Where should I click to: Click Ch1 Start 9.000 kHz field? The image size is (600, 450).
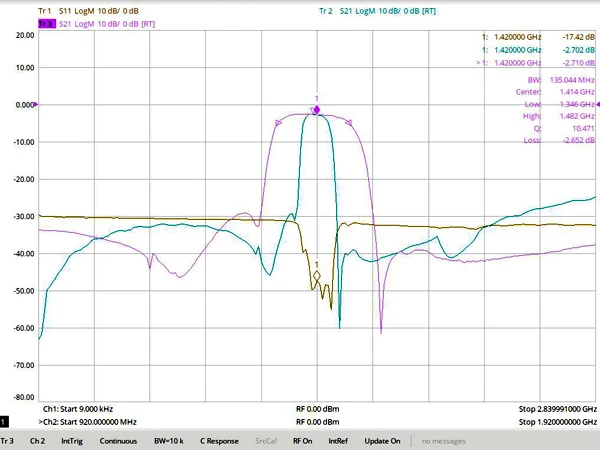[x=78, y=409]
